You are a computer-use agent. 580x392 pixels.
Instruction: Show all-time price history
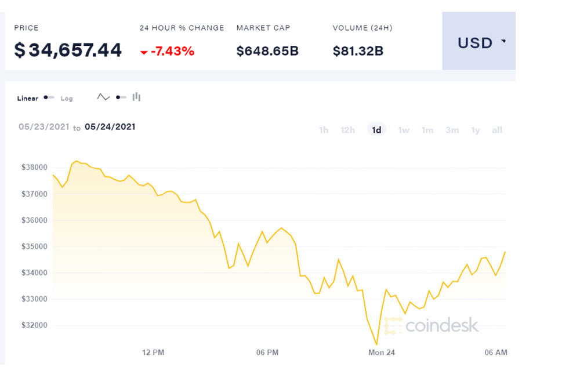497,130
